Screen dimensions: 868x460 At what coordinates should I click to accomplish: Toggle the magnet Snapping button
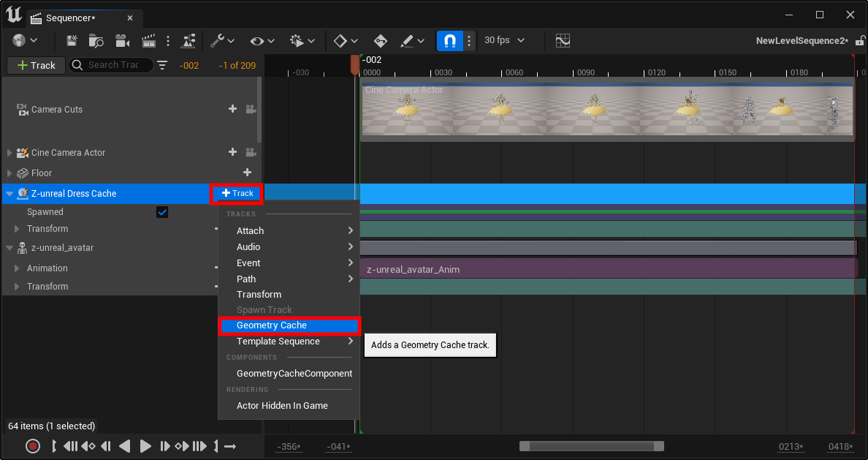[x=450, y=40]
